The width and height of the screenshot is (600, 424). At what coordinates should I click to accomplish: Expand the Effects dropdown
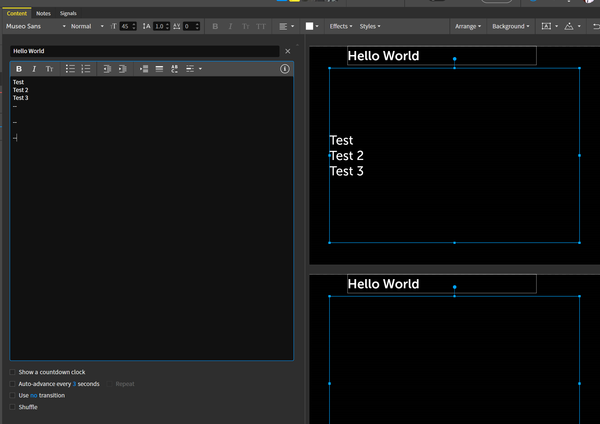(x=340, y=26)
